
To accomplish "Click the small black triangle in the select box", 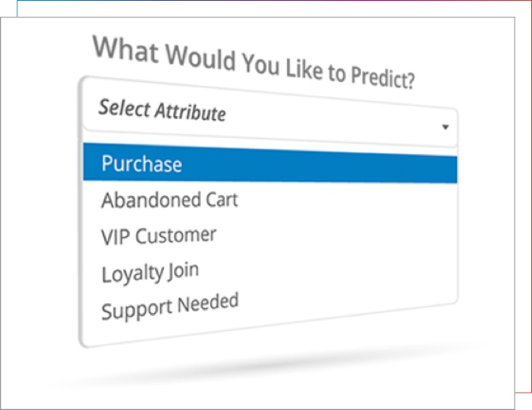I will (446, 127).
